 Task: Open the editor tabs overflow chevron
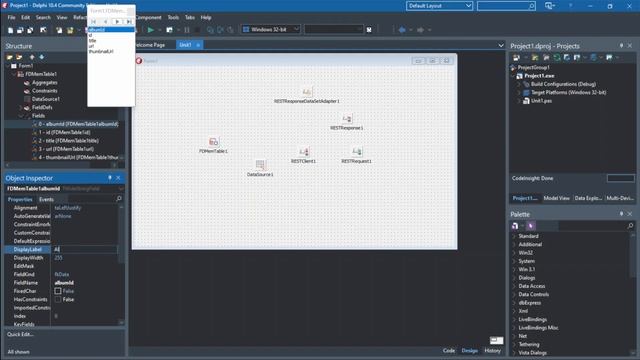click(x=501, y=45)
